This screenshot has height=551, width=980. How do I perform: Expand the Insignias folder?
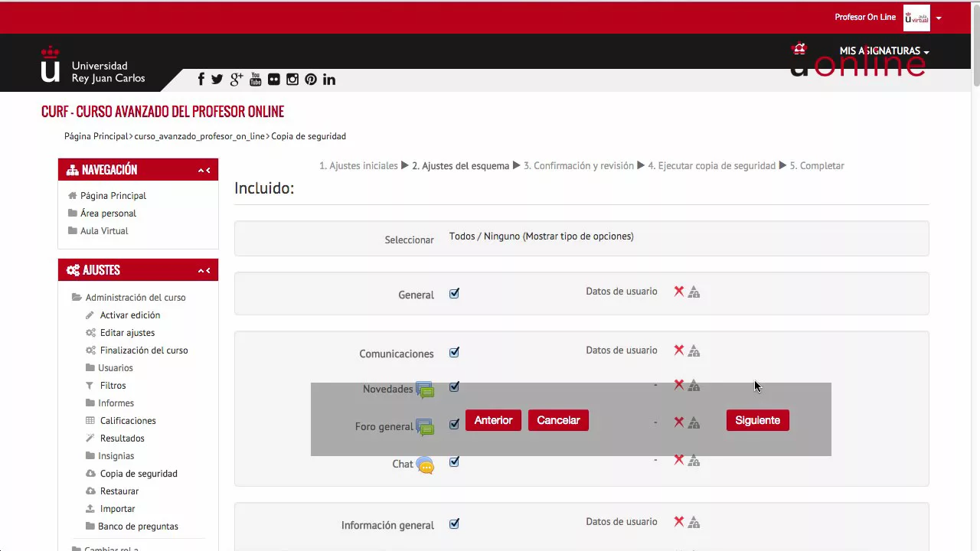pos(116,456)
